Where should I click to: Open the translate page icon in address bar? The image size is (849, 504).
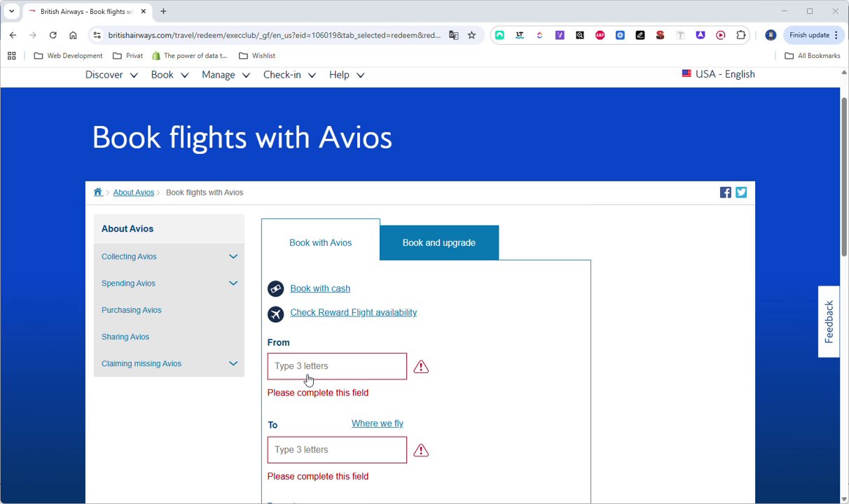(453, 35)
